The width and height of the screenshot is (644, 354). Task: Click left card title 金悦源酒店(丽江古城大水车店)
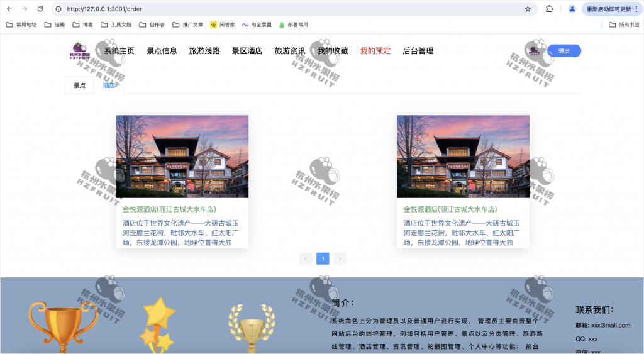(x=169, y=209)
